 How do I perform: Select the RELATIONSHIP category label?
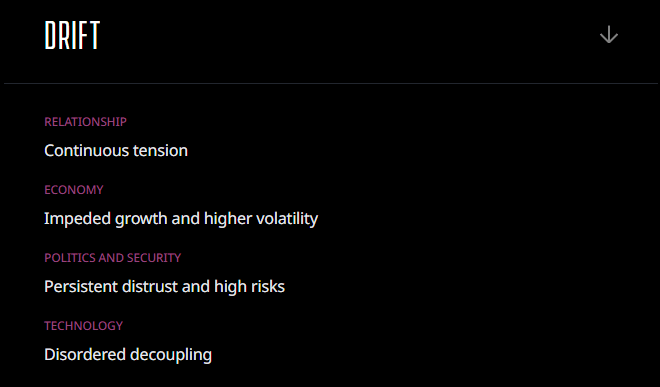click(x=85, y=122)
